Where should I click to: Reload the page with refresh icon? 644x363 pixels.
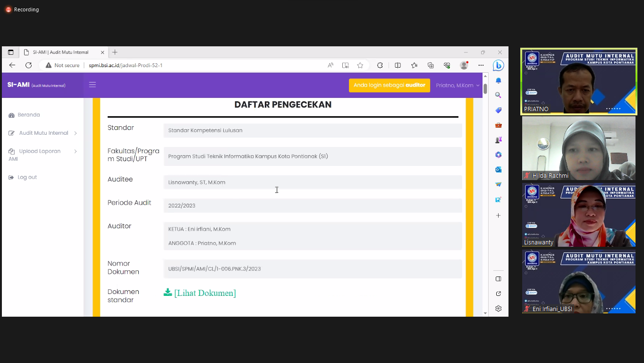[x=29, y=65]
